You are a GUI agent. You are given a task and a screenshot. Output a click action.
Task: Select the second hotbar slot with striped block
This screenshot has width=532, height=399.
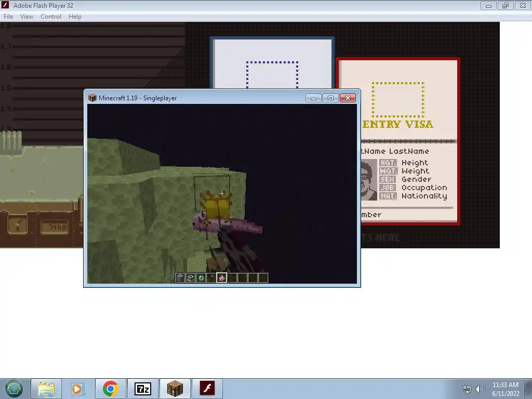[x=191, y=278]
